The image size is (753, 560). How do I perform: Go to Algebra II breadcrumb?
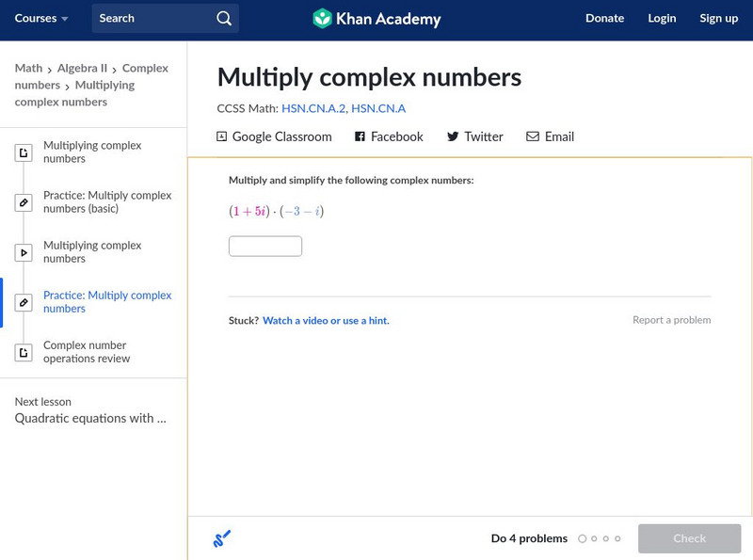click(x=83, y=69)
